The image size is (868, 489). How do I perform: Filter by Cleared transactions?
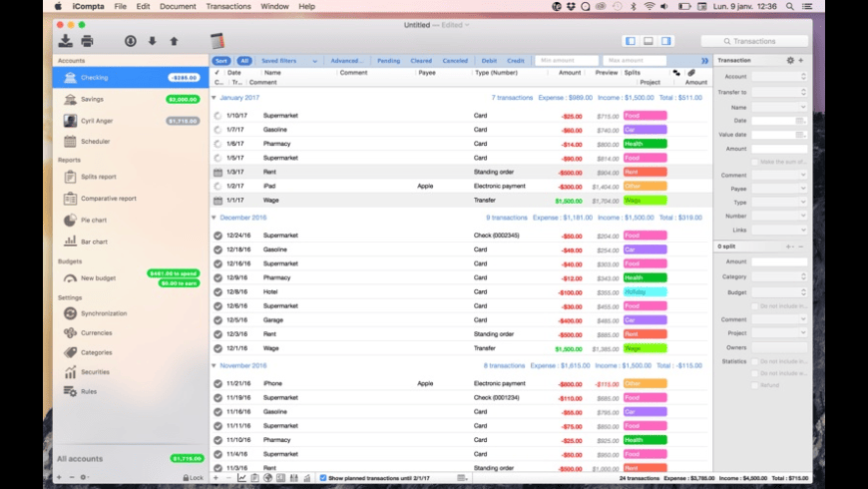pyautogui.click(x=421, y=61)
